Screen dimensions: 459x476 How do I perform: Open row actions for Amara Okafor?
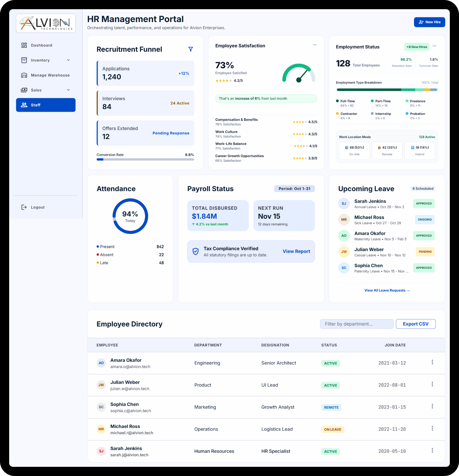click(x=432, y=362)
